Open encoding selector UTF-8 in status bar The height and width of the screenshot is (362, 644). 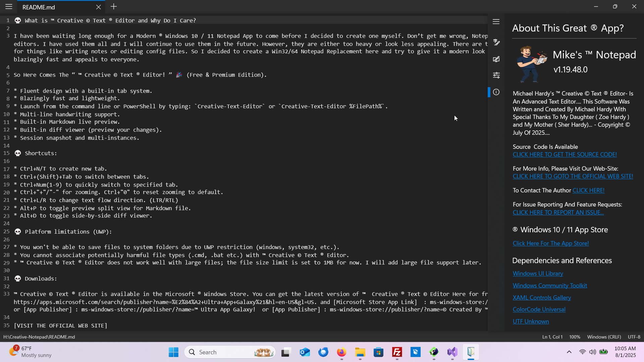pyautogui.click(x=634, y=337)
